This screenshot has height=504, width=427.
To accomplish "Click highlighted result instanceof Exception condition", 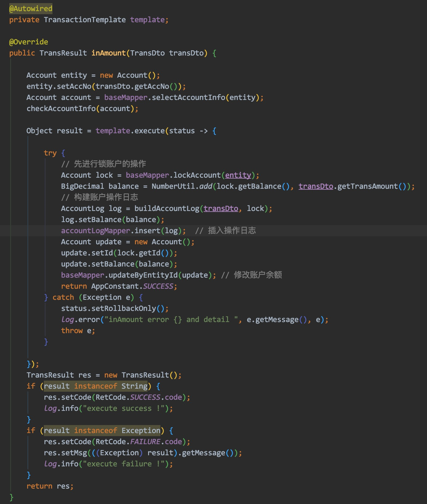I will tap(102, 431).
